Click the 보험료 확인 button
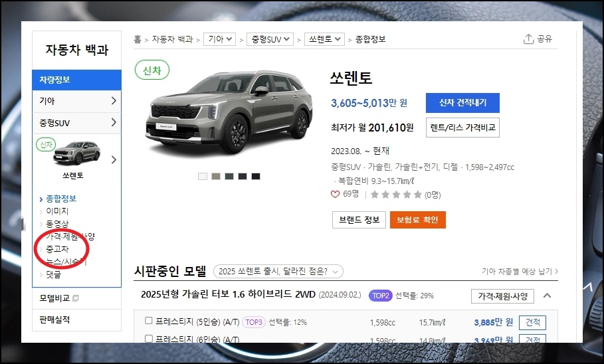This screenshot has height=364, width=604. (417, 220)
